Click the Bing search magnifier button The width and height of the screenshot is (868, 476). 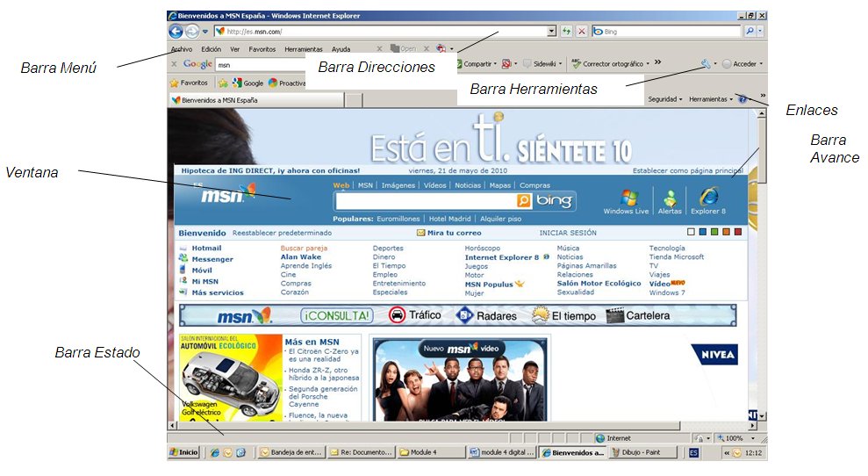[x=750, y=32]
